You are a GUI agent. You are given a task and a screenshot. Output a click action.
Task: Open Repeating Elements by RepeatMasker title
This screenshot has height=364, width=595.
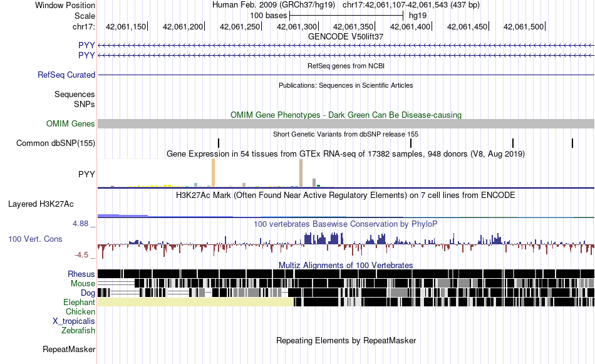tap(346, 340)
